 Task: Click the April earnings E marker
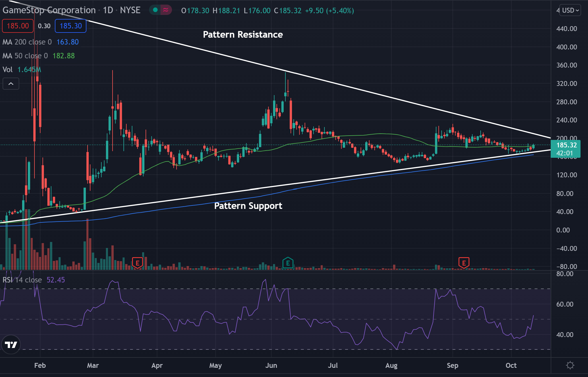coord(138,263)
